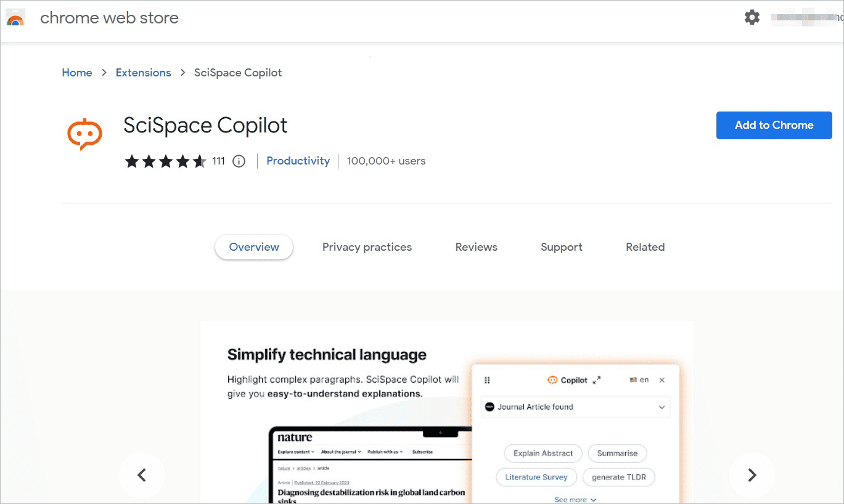Click Add to Chrome button
This screenshot has width=844, height=504.
(x=774, y=125)
